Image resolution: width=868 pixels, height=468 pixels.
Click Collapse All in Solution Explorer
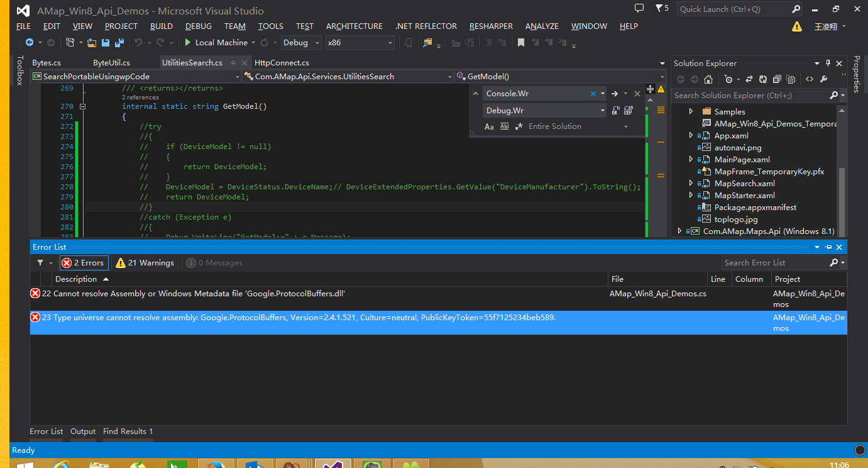(x=777, y=79)
